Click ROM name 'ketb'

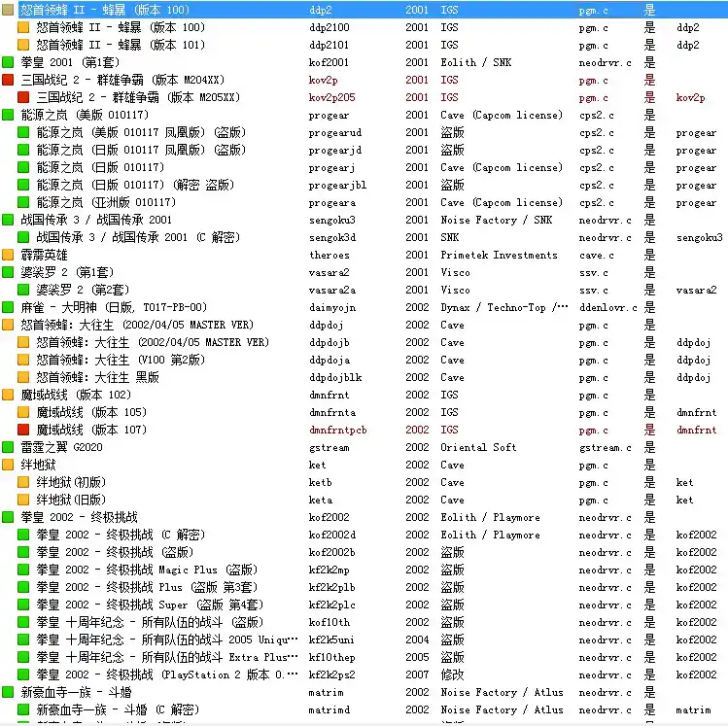(x=321, y=482)
